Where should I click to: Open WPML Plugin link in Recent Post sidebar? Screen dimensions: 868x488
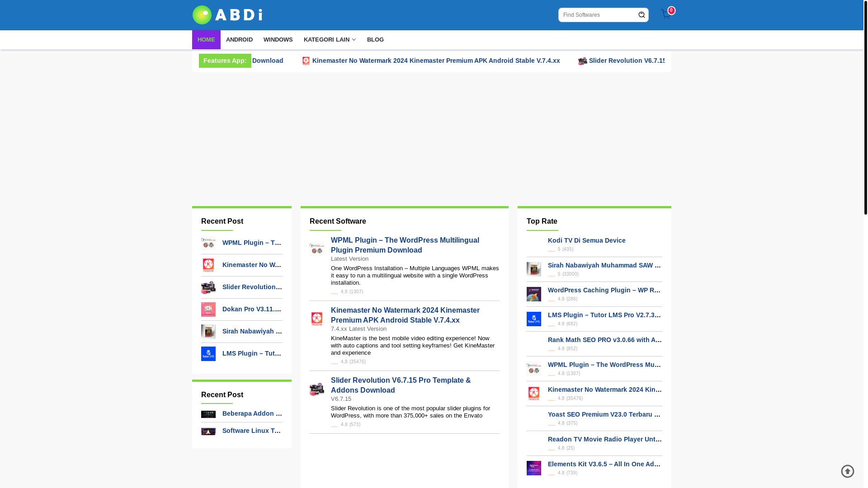pos(252,243)
